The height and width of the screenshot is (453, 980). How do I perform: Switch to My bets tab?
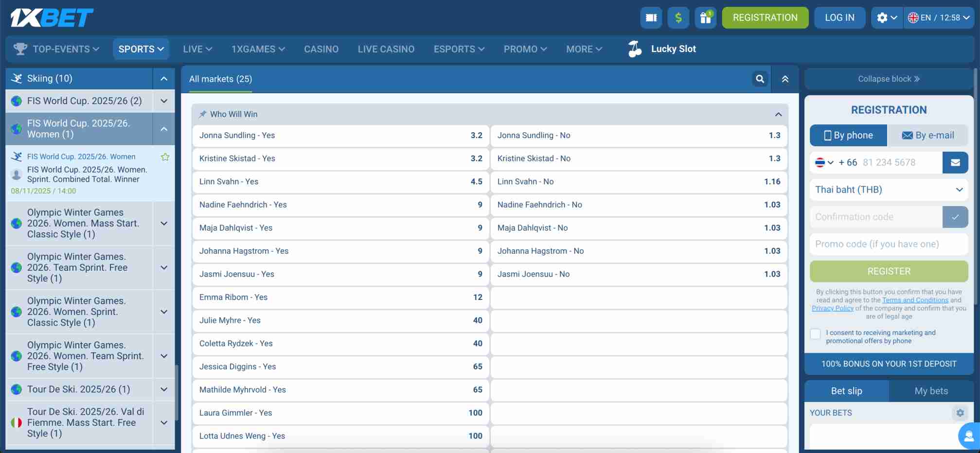[x=931, y=391]
